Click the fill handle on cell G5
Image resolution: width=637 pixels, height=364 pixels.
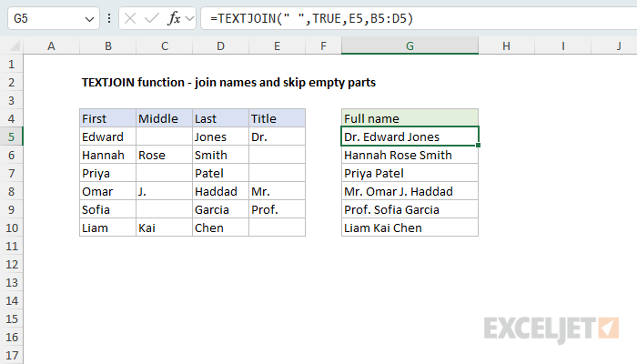pos(478,145)
